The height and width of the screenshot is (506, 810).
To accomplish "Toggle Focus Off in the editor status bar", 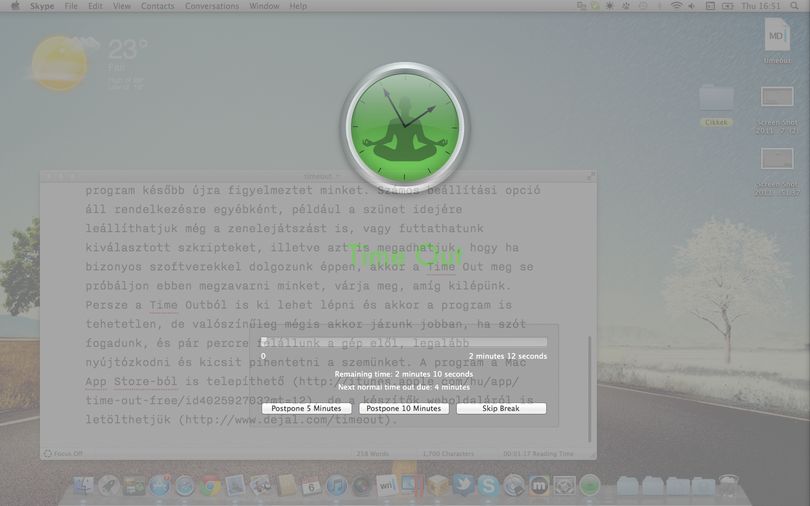I will pos(63,453).
